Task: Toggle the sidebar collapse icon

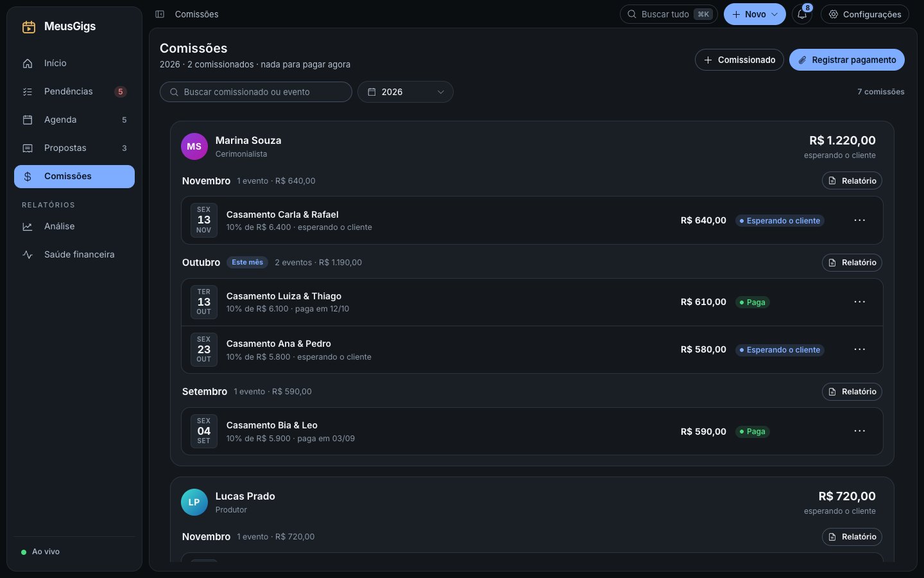Action: (x=160, y=14)
